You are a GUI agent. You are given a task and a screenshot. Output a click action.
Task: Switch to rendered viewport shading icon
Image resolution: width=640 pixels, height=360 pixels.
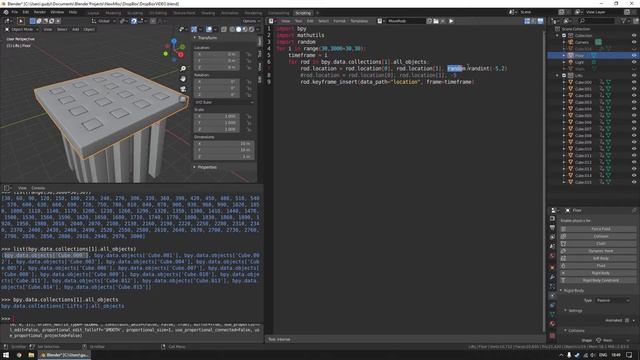[251, 29]
